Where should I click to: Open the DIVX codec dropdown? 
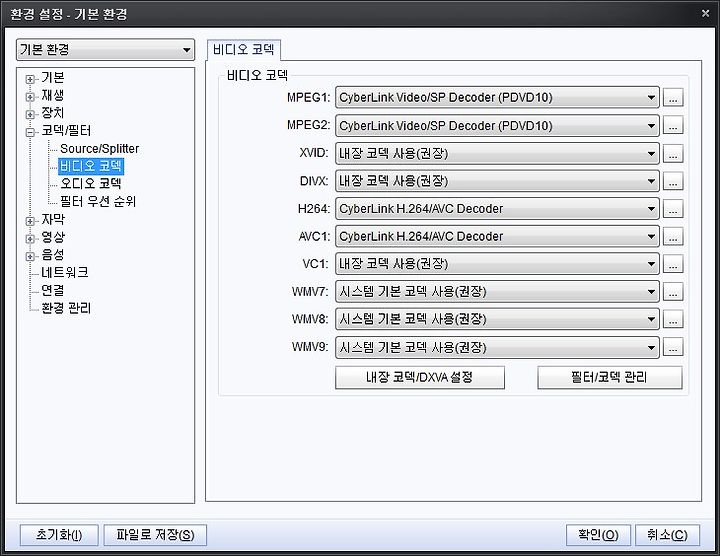pos(497,181)
